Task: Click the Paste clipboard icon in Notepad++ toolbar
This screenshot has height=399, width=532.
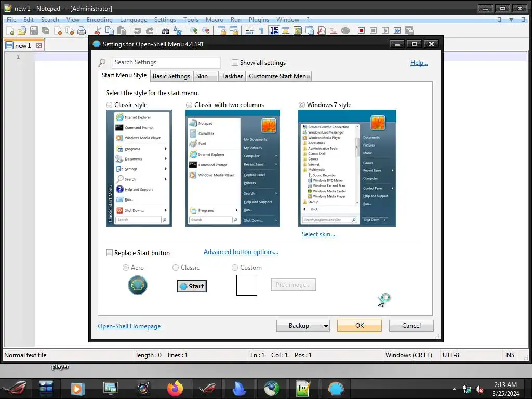Action: [x=122, y=31]
